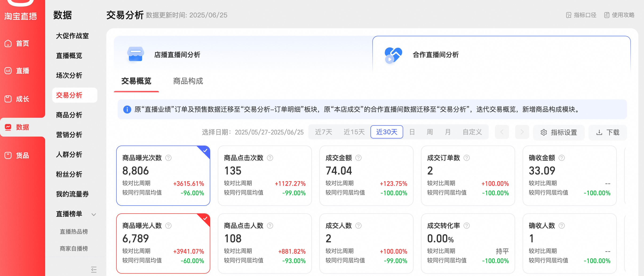Go to previous date period arrow
Viewport: 644px width, 276px height.
coord(502,132)
